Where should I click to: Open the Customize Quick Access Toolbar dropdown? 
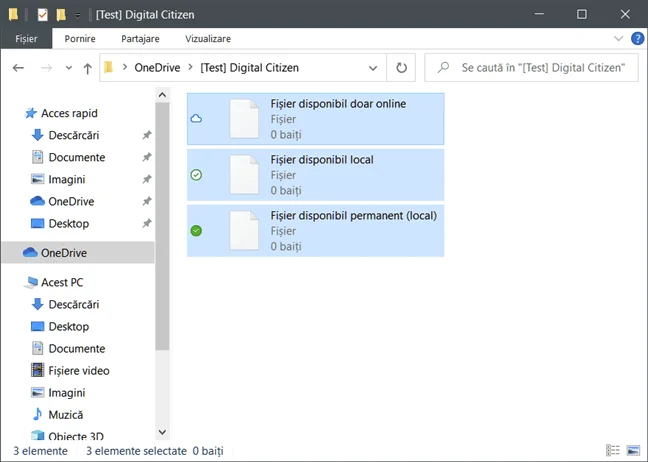point(78,15)
